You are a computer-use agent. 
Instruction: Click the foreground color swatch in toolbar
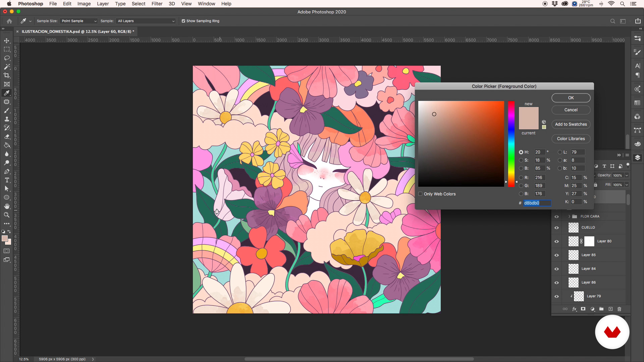pos(4,239)
